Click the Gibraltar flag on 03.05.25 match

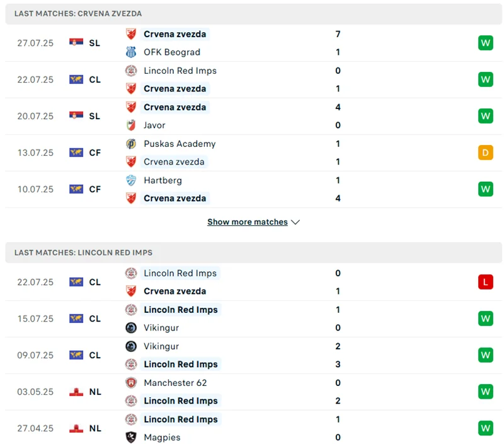(x=76, y=392)
